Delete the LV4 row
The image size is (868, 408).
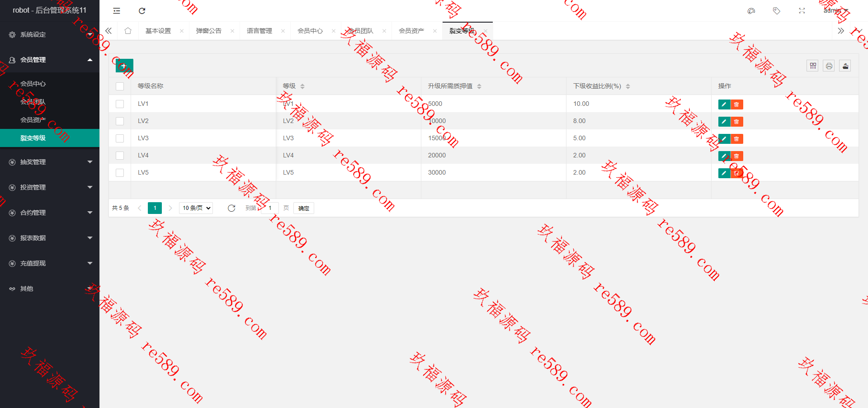737,156
